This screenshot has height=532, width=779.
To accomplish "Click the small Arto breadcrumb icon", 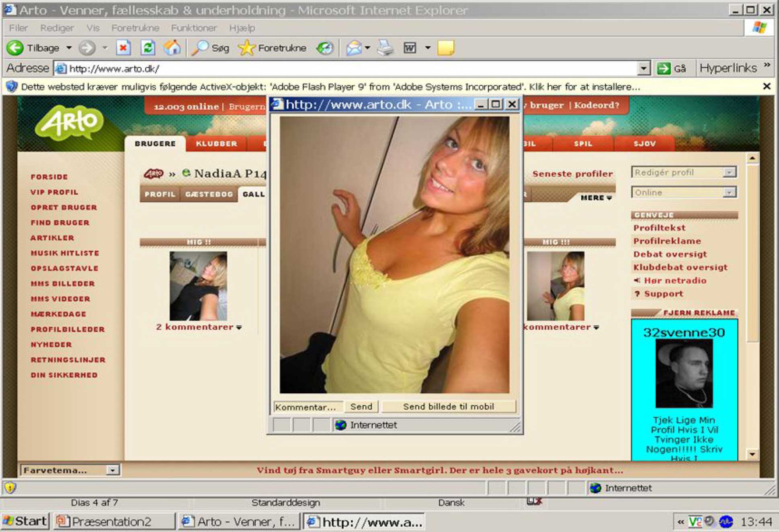I will [153, 174].
